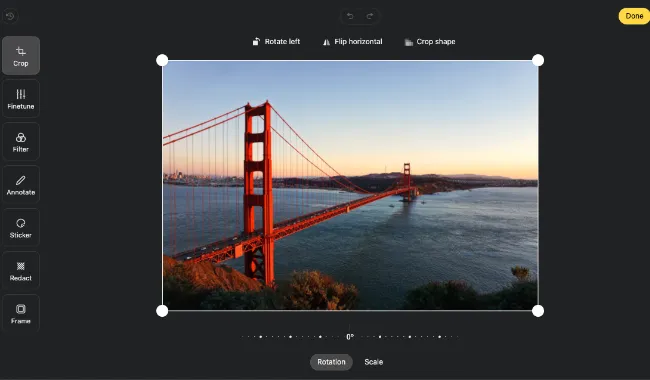Select the Annotate pencil tool
The width and height of the screenshot is (650, 380).
click(21, 185)
